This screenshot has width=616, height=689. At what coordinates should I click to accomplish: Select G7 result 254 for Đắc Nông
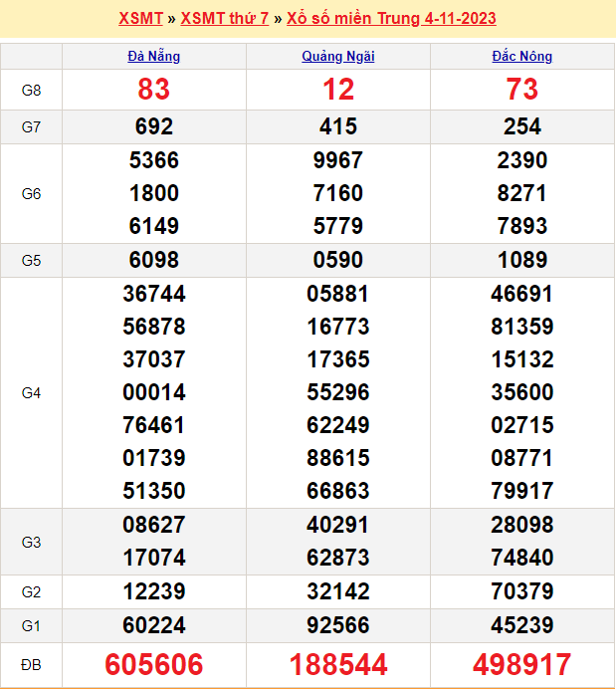[x=522, y=126]
